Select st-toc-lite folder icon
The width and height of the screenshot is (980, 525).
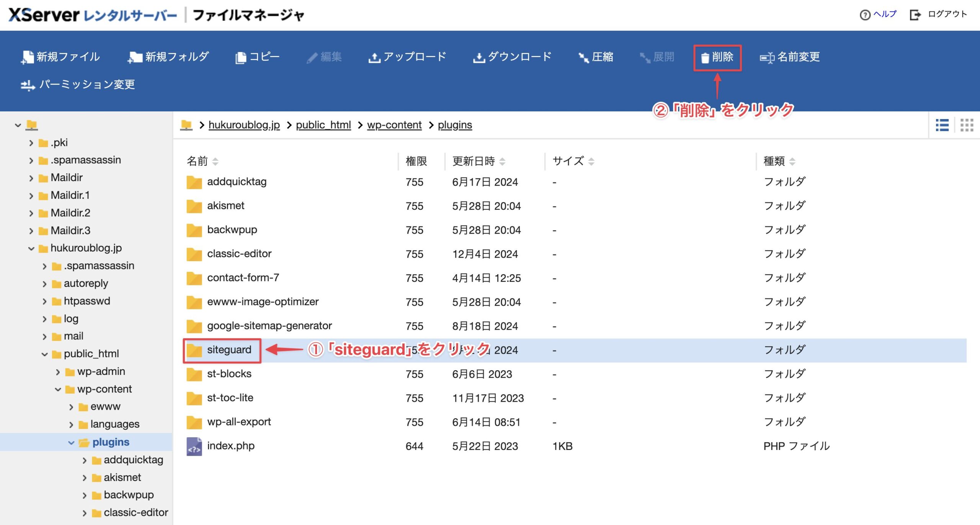(194, 398)
